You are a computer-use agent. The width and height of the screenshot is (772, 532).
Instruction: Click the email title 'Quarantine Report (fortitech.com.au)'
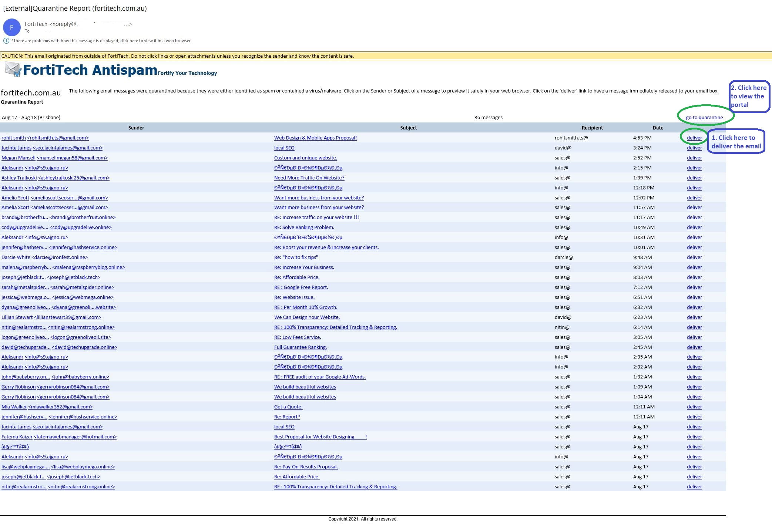pyautogui.click(x=75, y=8)
